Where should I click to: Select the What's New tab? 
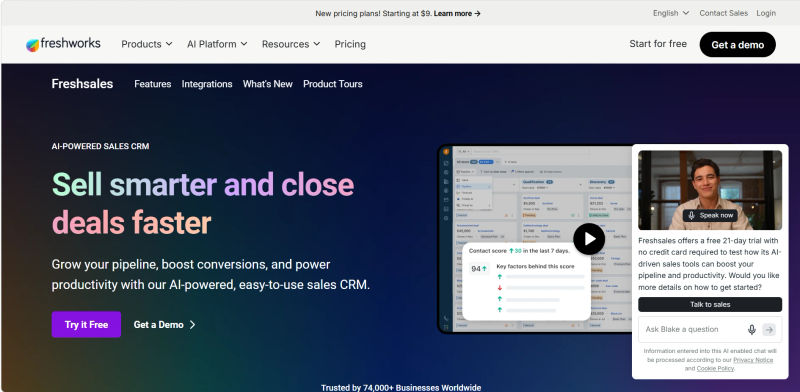[267, 84]
